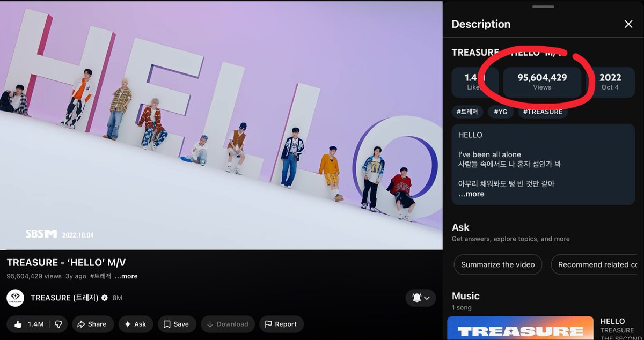Report this video with the flag button
Screen dimensions: 644x340
point(281,324)
